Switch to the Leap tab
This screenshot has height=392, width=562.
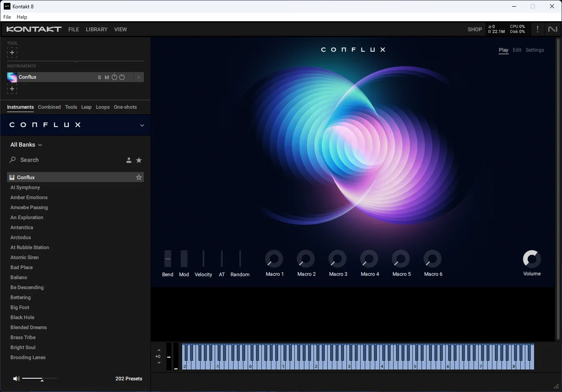click(86, 107)
